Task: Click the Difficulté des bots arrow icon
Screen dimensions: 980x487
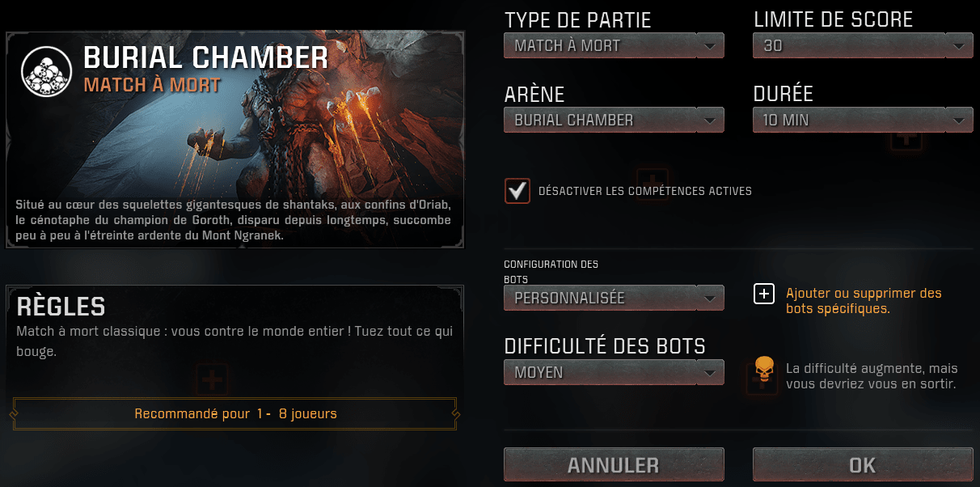Action: (x=709, y=373)
